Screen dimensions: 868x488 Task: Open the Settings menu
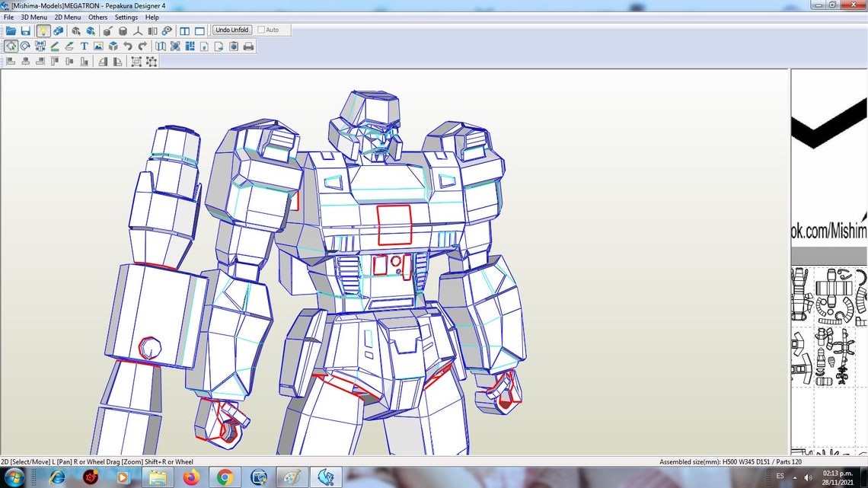126,17
